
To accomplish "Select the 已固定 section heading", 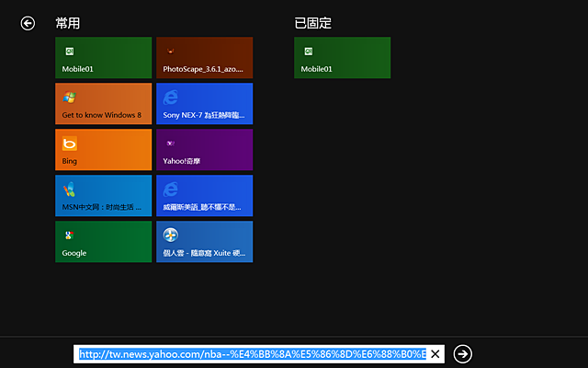I will click(312, 23).
